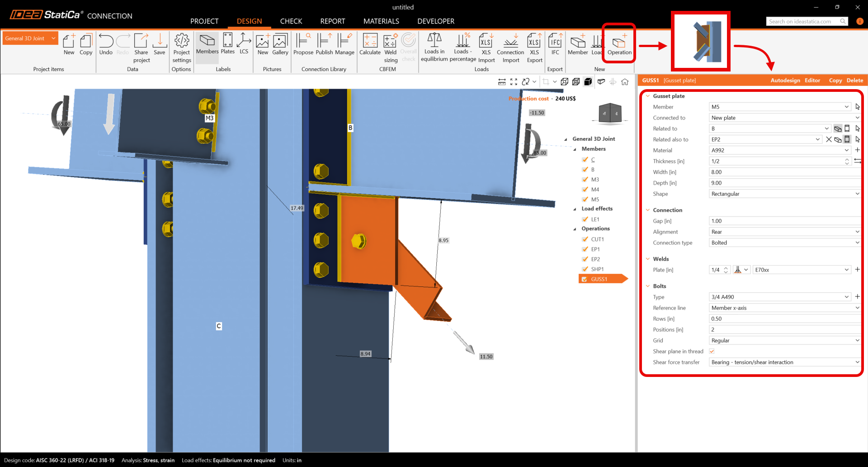868x467 pixels.
Task: Collapse the Welds section chevron
Action: click(x=648, y=259)
